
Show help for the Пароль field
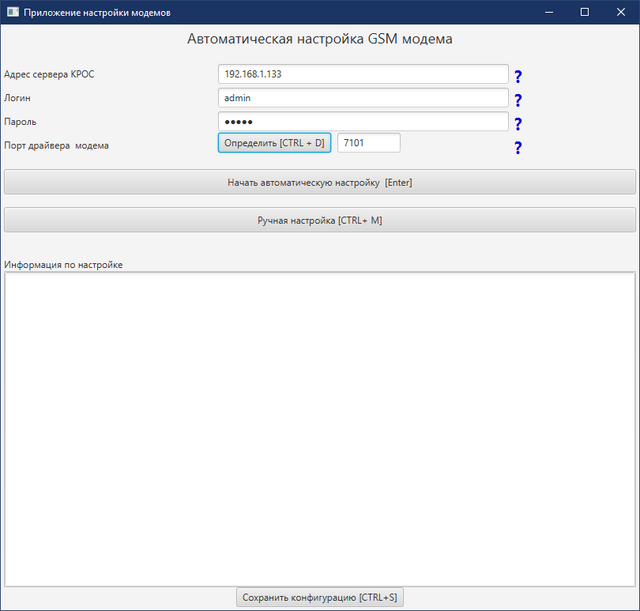pos(518,124)
